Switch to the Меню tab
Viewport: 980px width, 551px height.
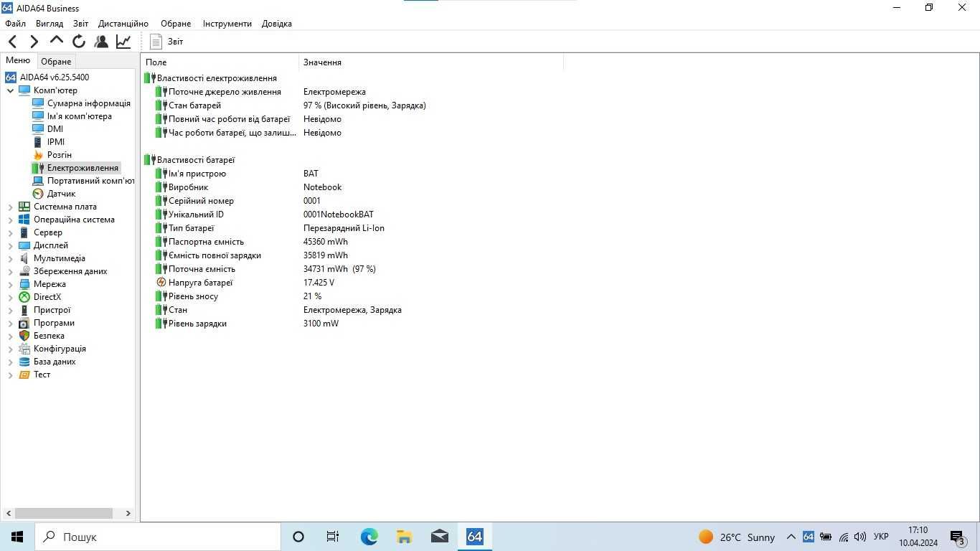(x=18, y=60)
